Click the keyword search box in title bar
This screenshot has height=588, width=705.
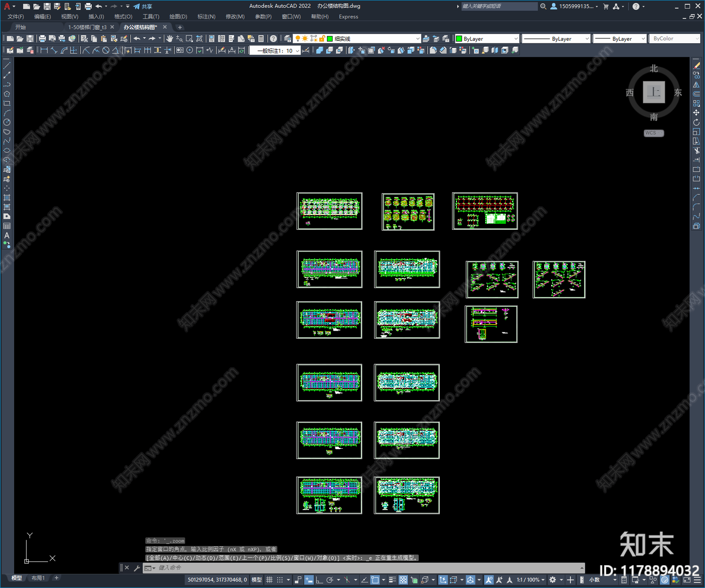point(499,6)
